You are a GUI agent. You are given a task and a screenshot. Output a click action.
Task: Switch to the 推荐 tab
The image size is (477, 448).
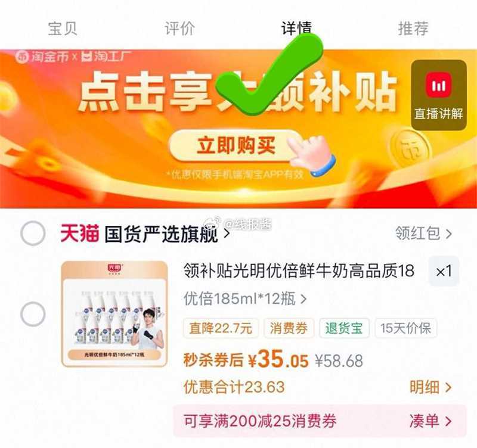[413, 29]
